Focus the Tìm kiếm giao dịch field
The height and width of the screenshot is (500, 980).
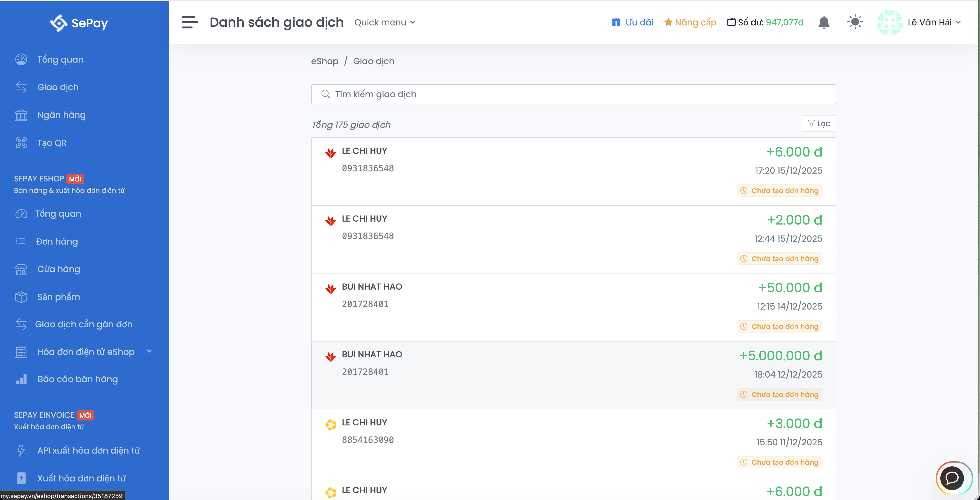pyautogui.click(x=573, y=94)
